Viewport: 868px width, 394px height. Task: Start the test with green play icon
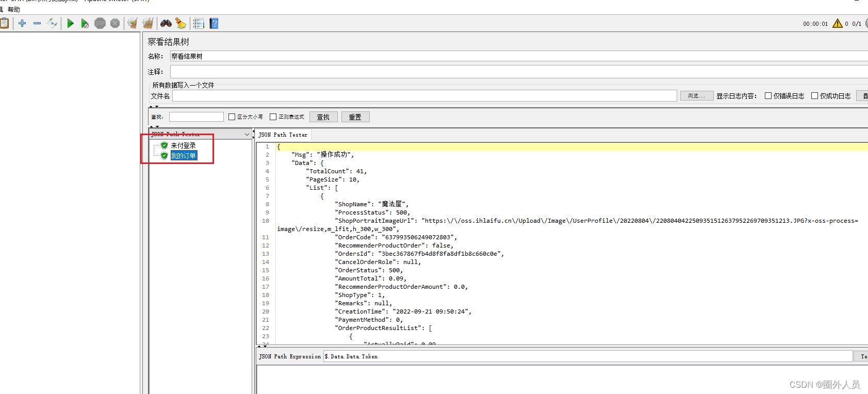[71, 23]
